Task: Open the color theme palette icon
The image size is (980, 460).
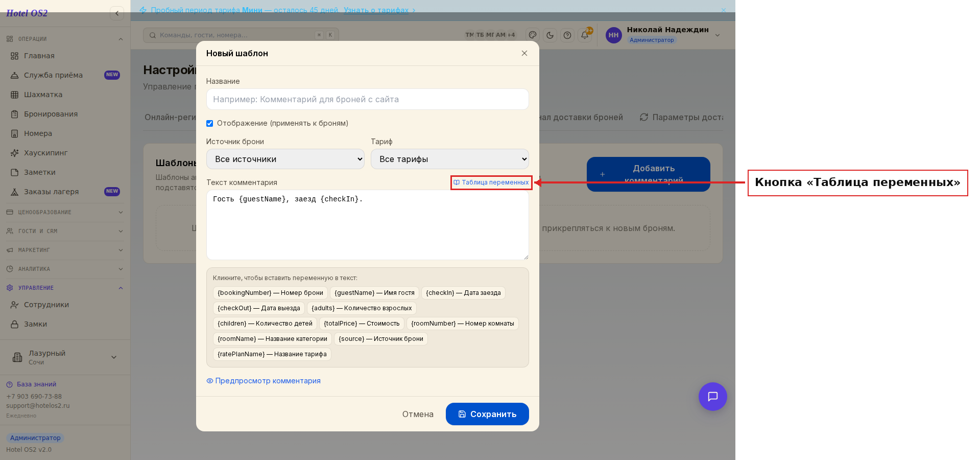Action: coord(533,35)
